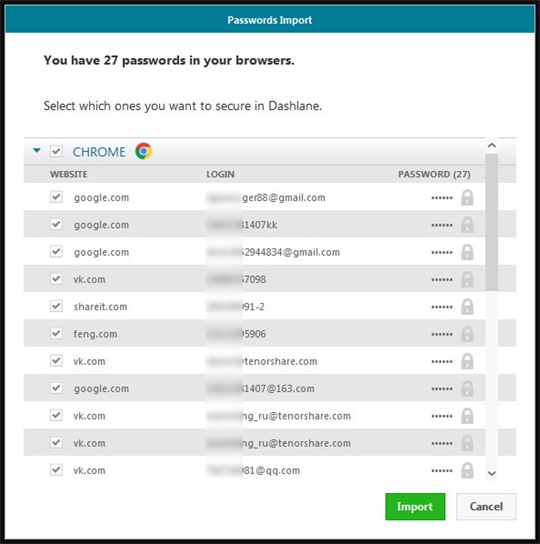Click login text ending 1407@163.com
The image size is (540, 544).
(x=261, y=389)
